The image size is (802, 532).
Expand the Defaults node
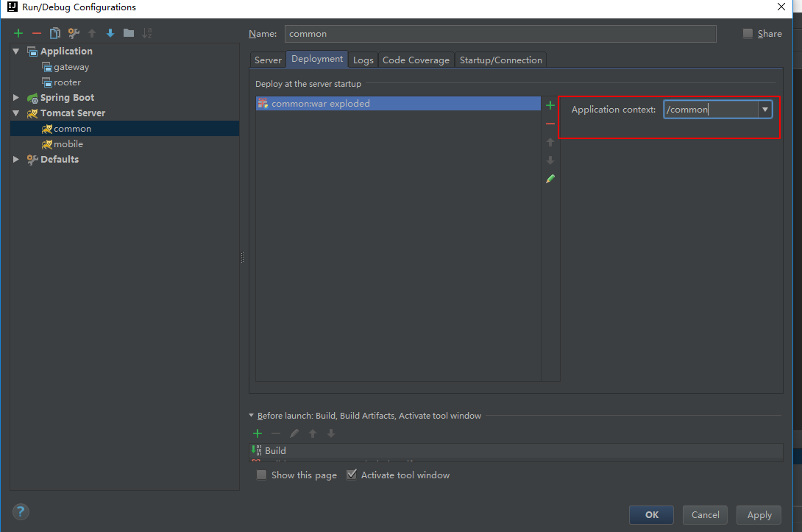pos(16,159)
